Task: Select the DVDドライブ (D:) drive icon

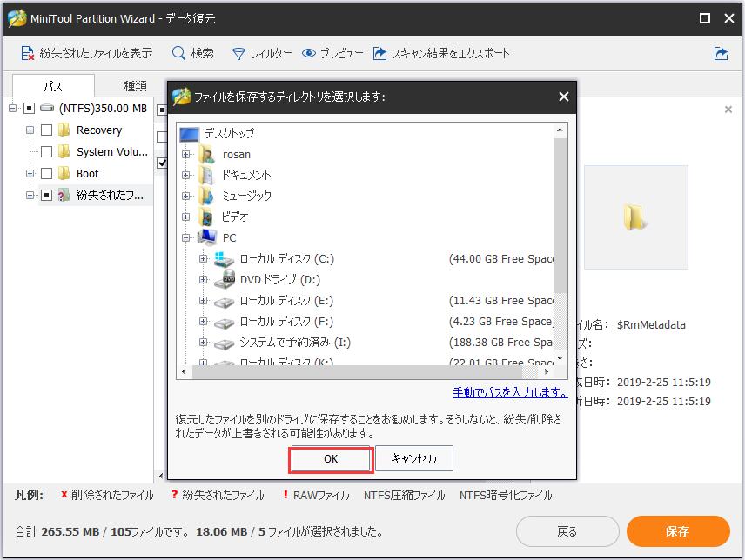Action: coord(223,280)
